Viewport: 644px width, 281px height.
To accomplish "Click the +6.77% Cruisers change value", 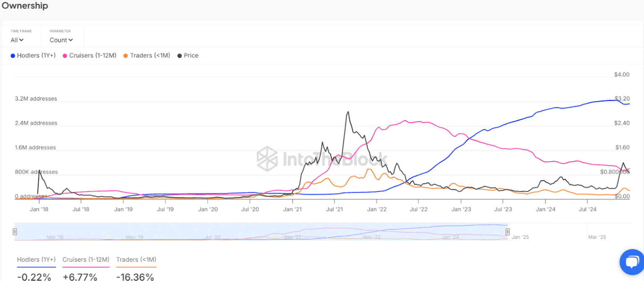I will [80, 276].
